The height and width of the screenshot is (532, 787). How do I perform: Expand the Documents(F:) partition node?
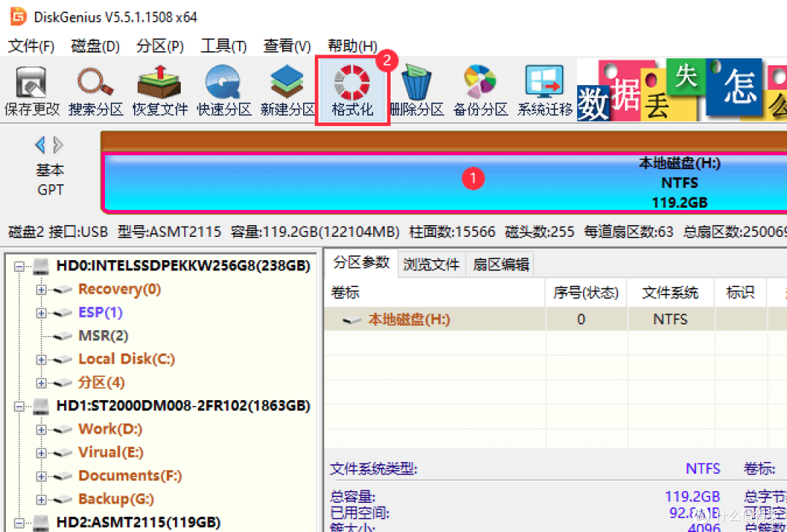(41, 477)
